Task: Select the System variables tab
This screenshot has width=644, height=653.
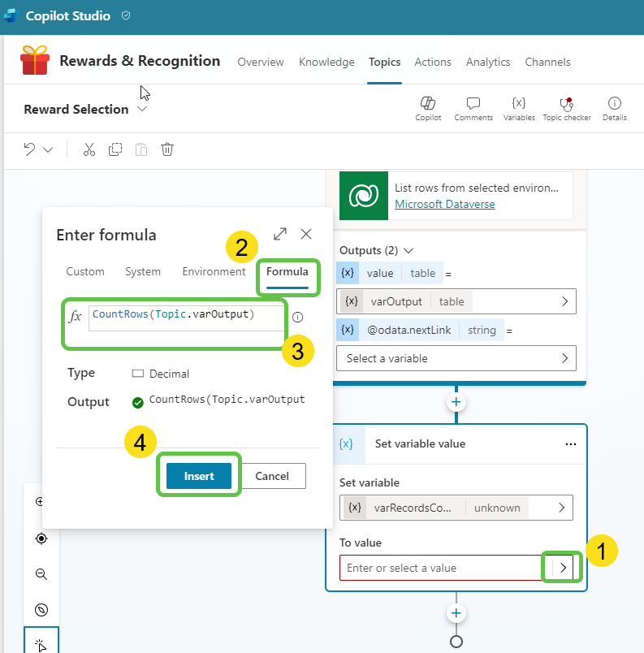Action: (143, 272)
